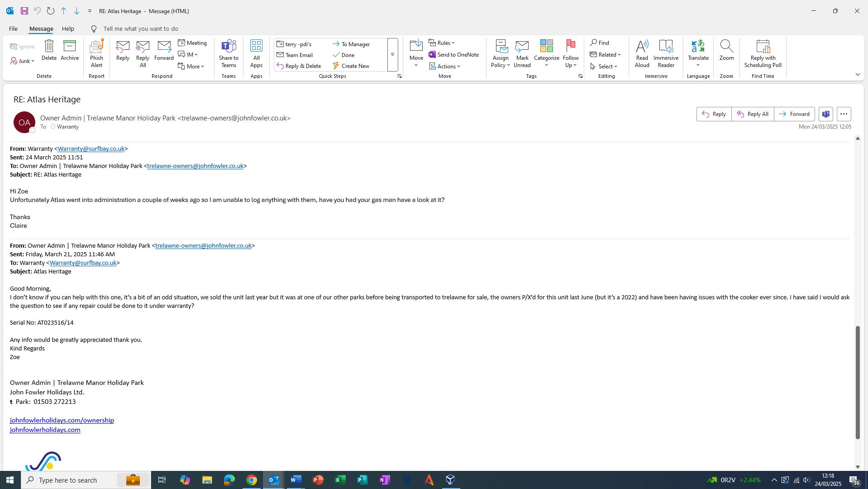
Task: Run Create New quick step
Action: (x=351, y=66)
